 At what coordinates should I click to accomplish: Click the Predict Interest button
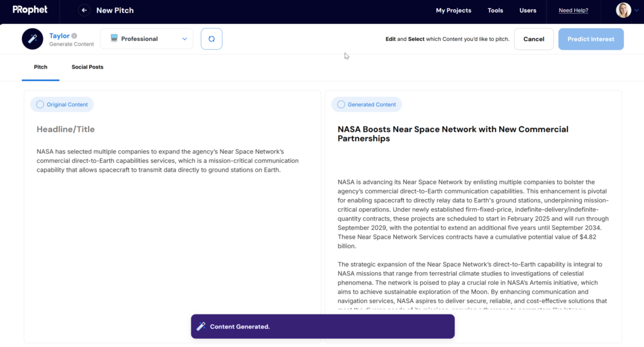pyautogui.click(x=591, y=39)
